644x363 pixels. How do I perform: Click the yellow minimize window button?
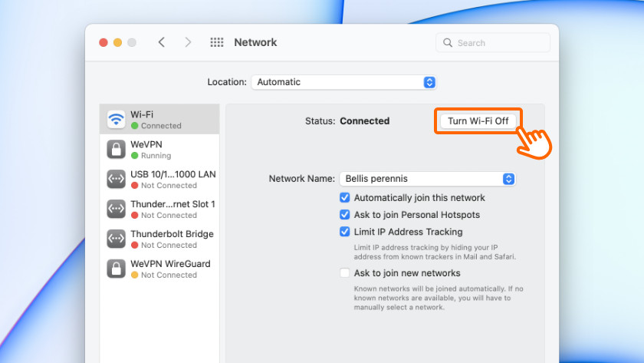click(117, 43)
